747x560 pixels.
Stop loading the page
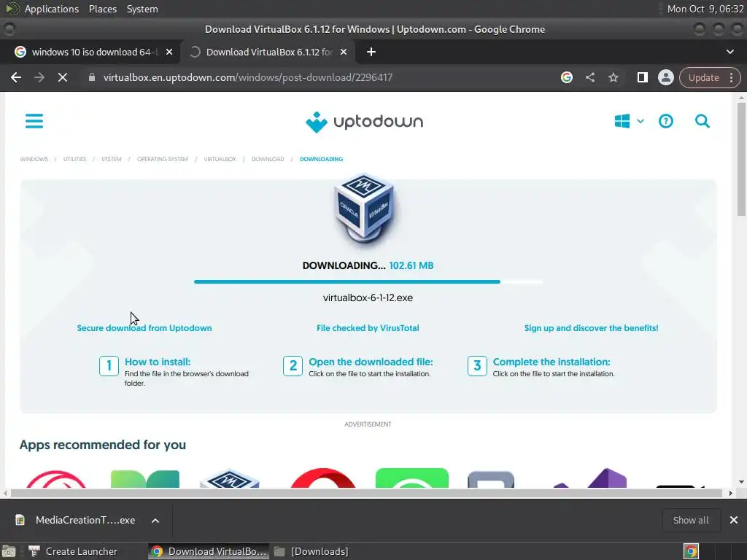point(63,77)
